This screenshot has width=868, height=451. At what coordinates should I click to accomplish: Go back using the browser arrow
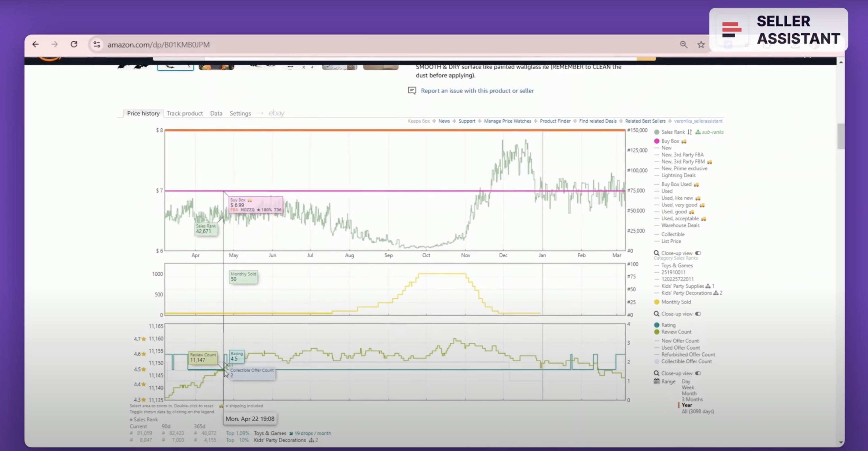coord(35,44)
